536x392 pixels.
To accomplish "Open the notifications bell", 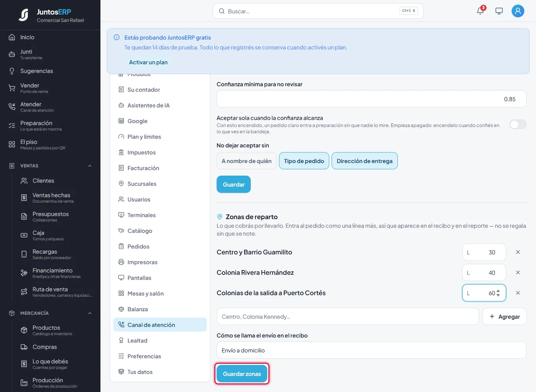I will (480, 11).
